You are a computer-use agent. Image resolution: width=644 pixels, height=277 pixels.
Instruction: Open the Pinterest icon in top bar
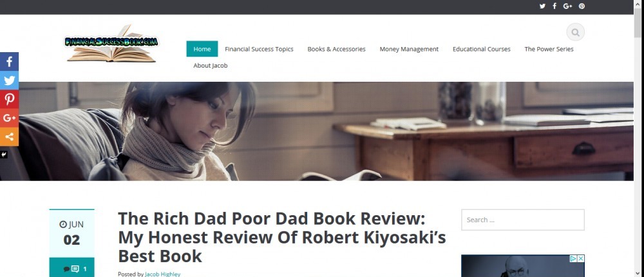coord(582,6)
